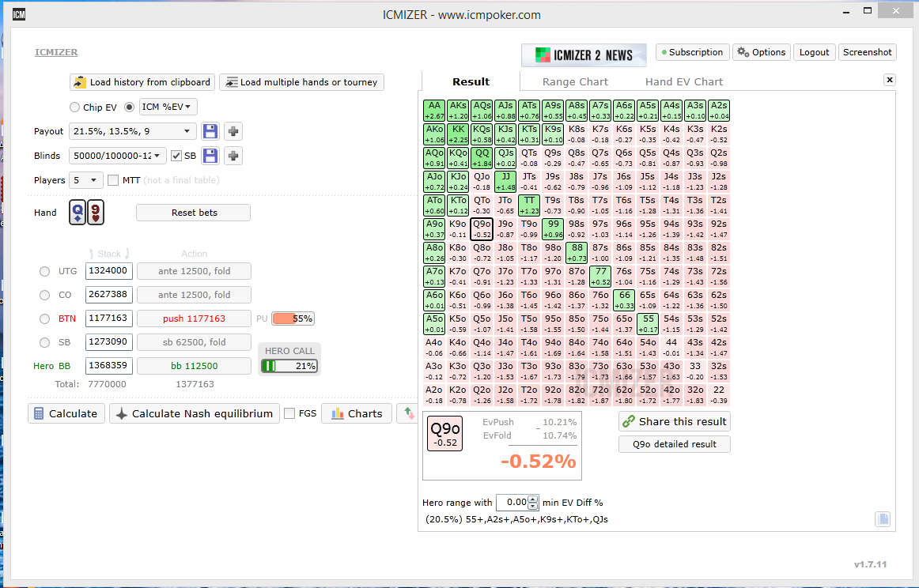Click the min EV Diff value field
The image size is (919, 588).
(x=512, y=503)
